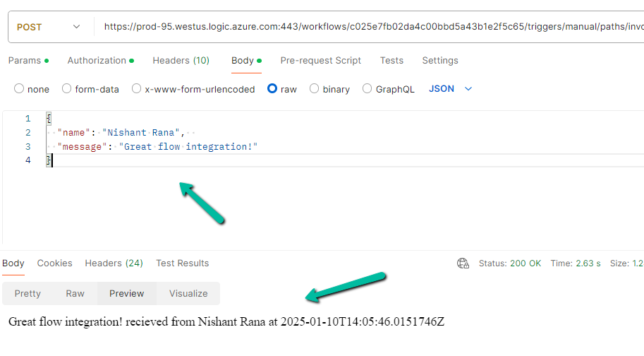Select the Preview response view
This screenshot has width=644, height=356.
tap(126, 294)
